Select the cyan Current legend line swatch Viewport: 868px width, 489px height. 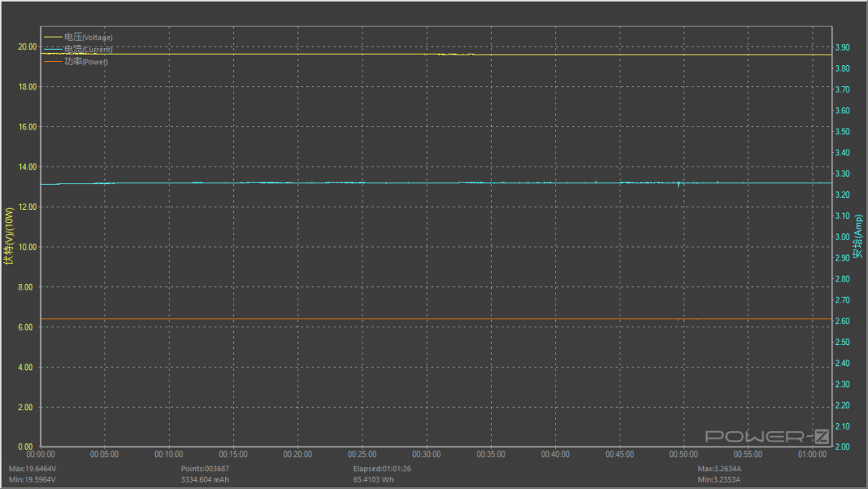coord(52,49)
